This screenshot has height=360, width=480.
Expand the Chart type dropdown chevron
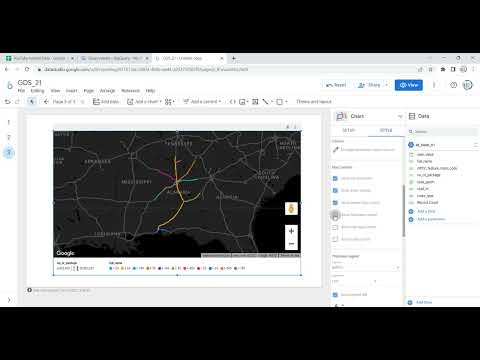click(x=400, y=116)
